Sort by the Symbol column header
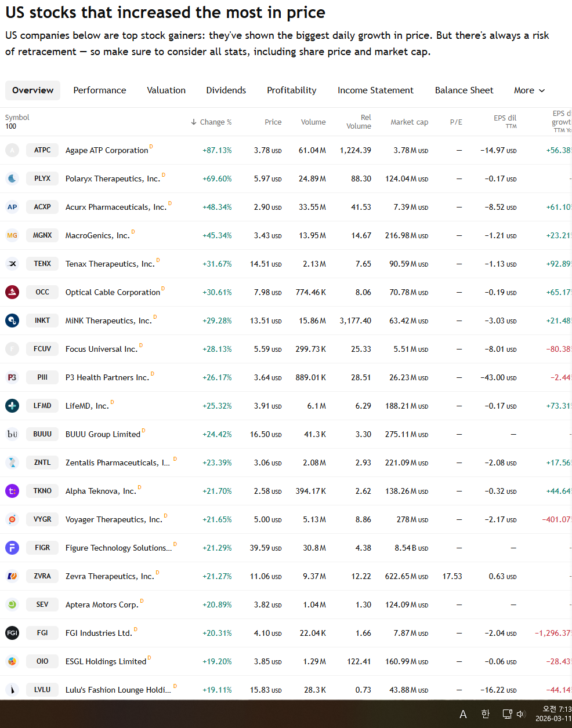This screenshot has height=728, width=572. pos(17,118)
